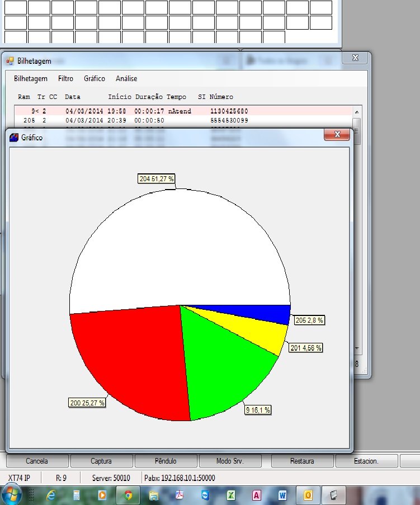Open Outlook from the taskbar
This screenshot has height=505, width=420.
click(x=308, y=495)
